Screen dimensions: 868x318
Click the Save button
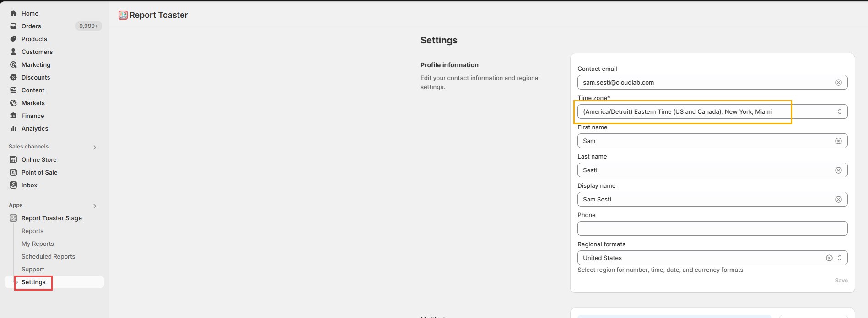[841, 281]
